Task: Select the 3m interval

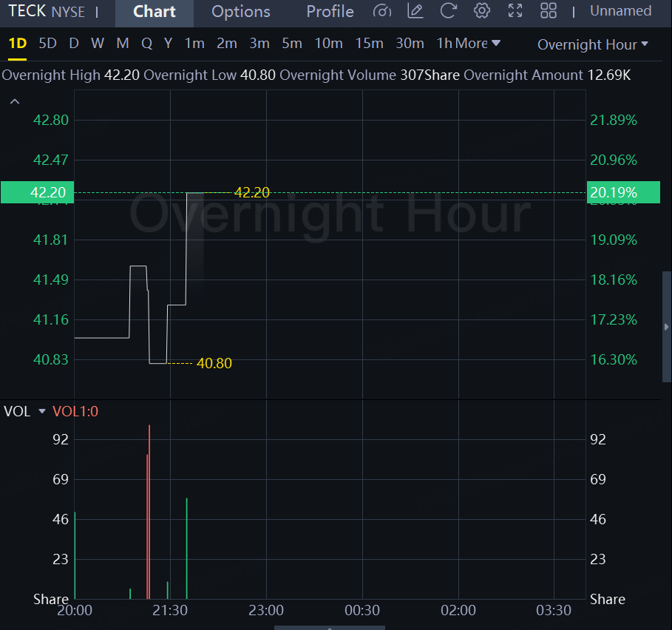Action: click(x=259, y=44)
